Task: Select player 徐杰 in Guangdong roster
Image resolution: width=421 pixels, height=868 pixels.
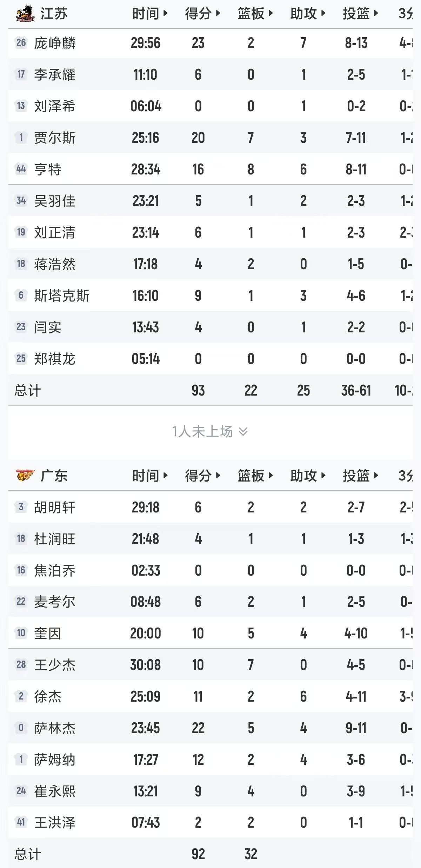Action: (x=47, y=696)
